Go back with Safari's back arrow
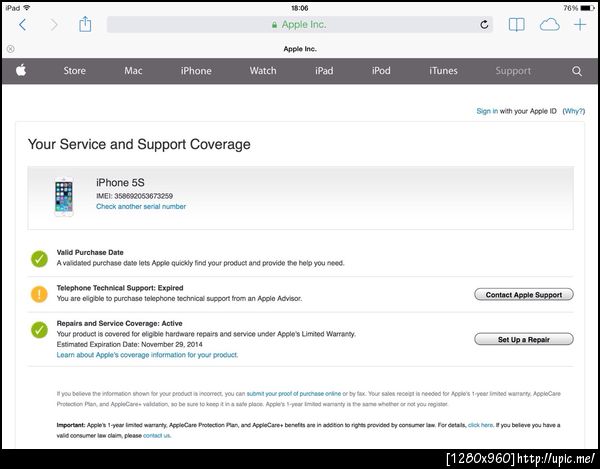This screenshot has height=469, width=600. [23, 25]
